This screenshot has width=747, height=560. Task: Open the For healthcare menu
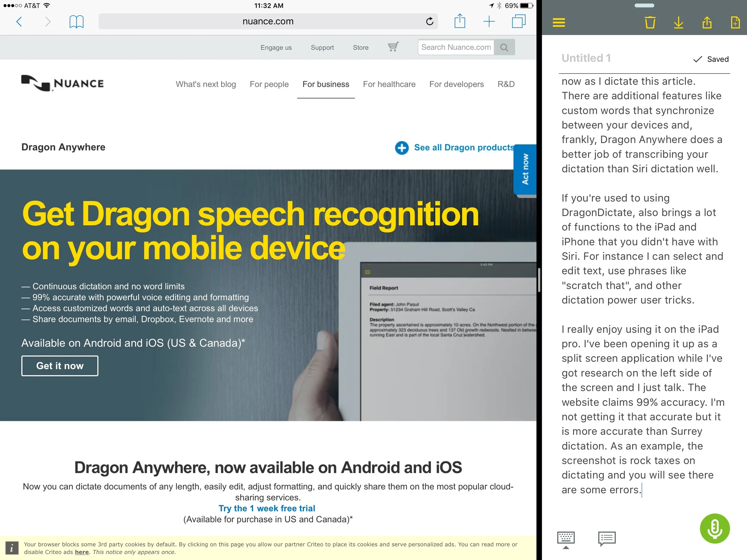pos(389,84)
